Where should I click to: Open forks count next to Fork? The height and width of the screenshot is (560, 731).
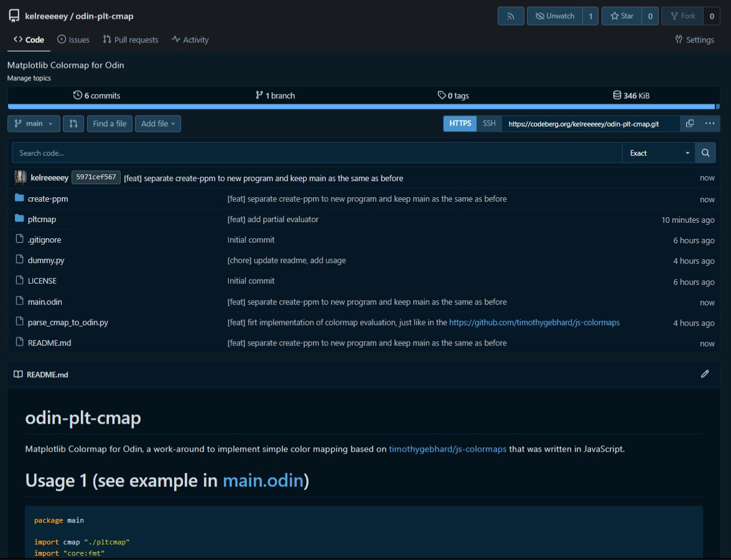712,16
